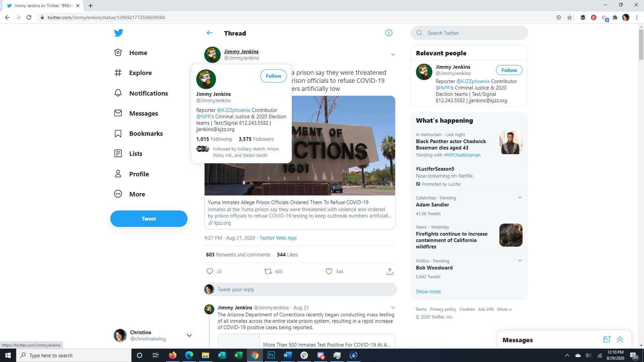
Task: Expand Adam Sandler trend options
Action: coord(520,197)
